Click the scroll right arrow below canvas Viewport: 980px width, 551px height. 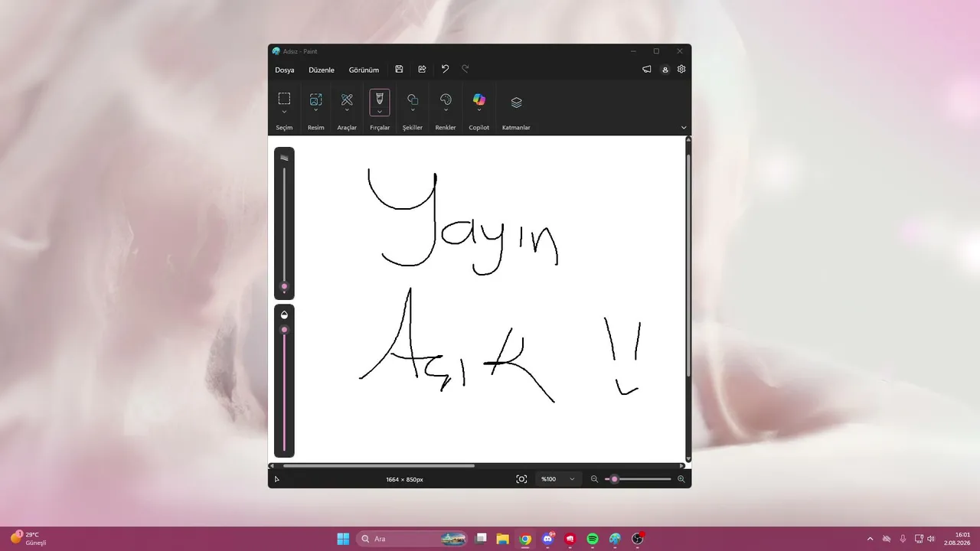click(681, 465)
